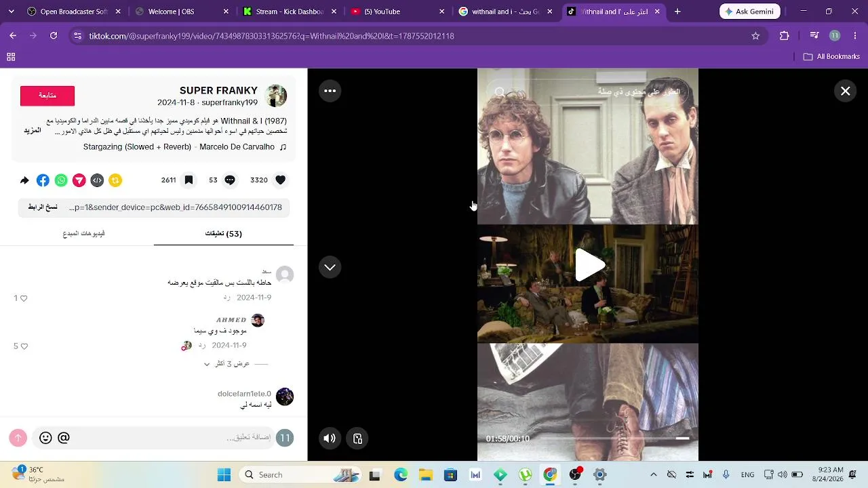Save video with the bookmark icon

pos(189,180)
